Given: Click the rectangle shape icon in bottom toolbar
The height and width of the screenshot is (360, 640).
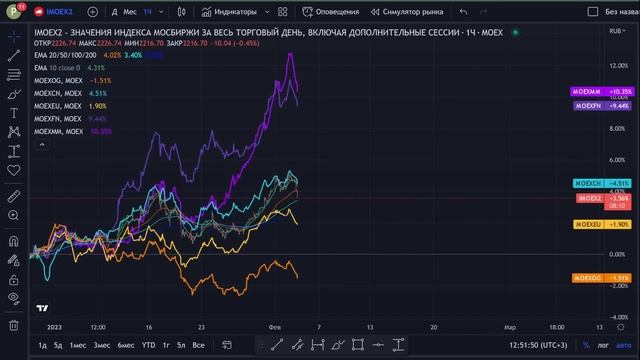Looking at the screenshot, I should pos(358,345).
